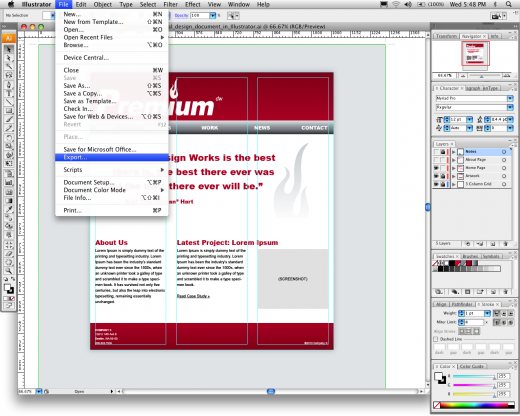Viewport: 520px width, 416px height.
Task: Select the Eyedropper tool
Action: point(9,209)
